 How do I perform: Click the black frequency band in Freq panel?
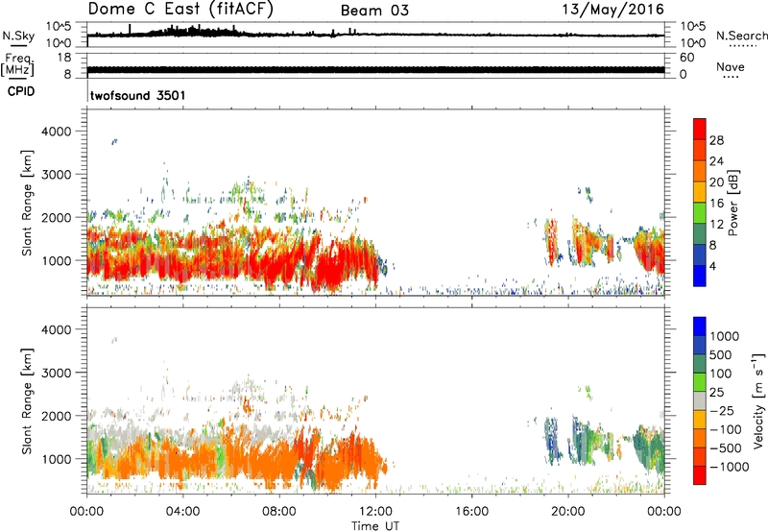point(375,69)
